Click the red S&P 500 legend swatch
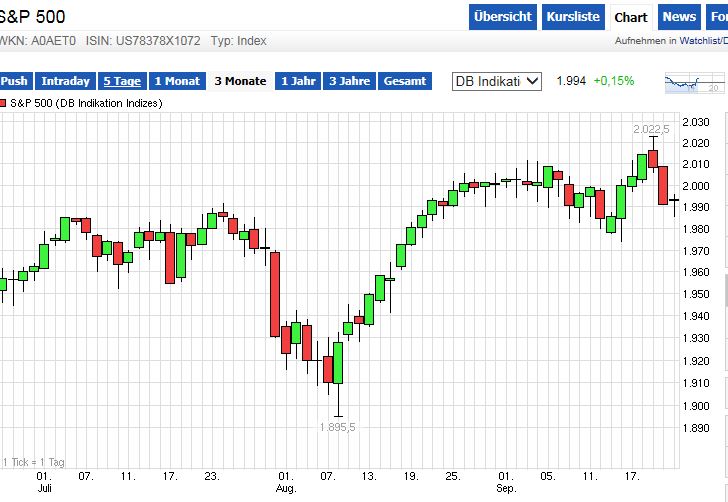728x502 pixels. tap(3, 103)
